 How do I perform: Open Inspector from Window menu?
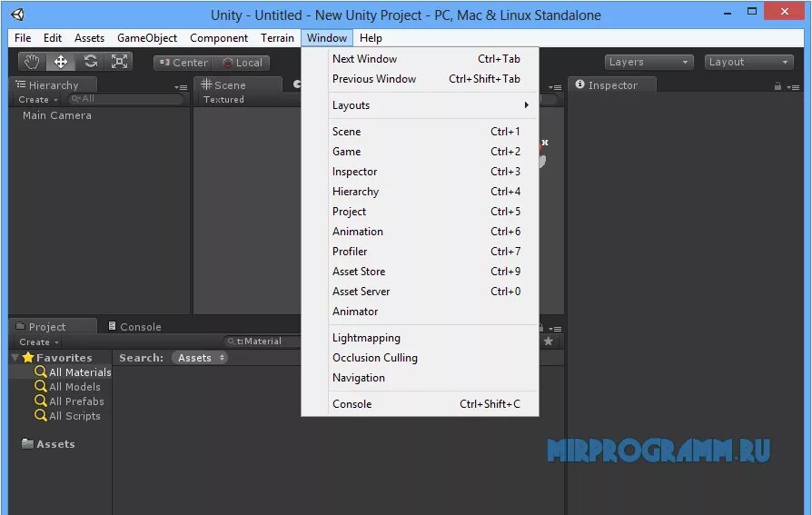coord(420,172)
